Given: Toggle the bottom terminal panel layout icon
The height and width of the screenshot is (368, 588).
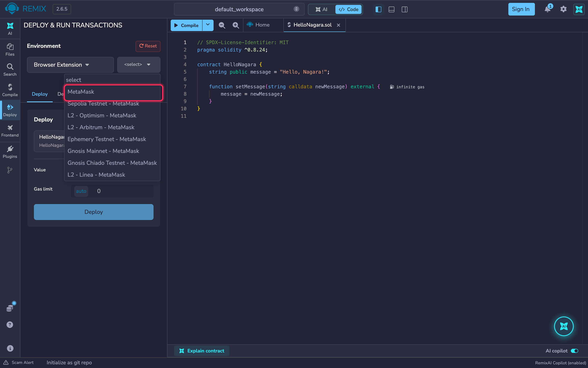Looking at the screenshot, I should pyautogui.click(x=391, y=9).
